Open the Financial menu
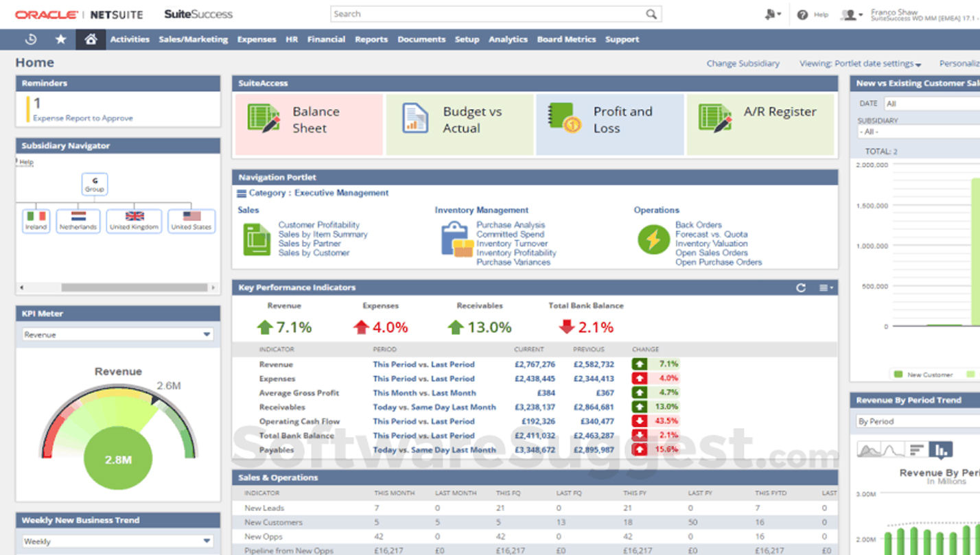Image resolution: width=980 pixels, height=555 pixels. coord(326,40)
